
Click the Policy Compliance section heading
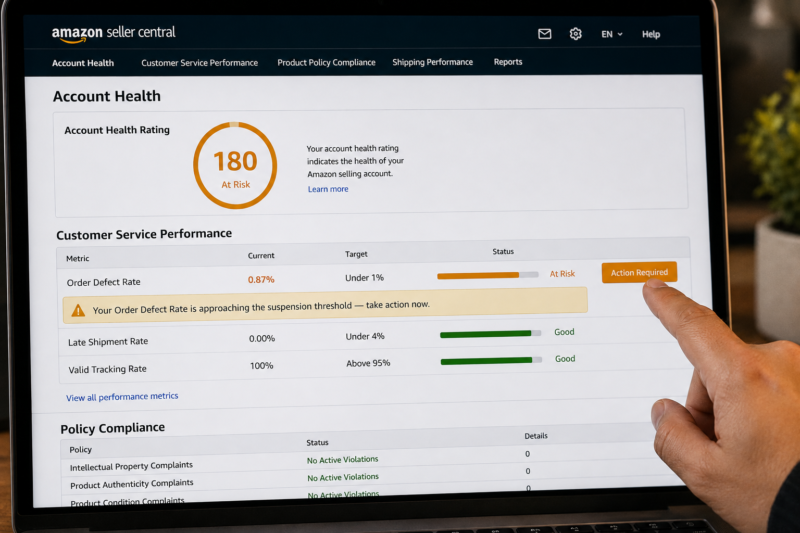pyautogui.click(x=112, y=428)
